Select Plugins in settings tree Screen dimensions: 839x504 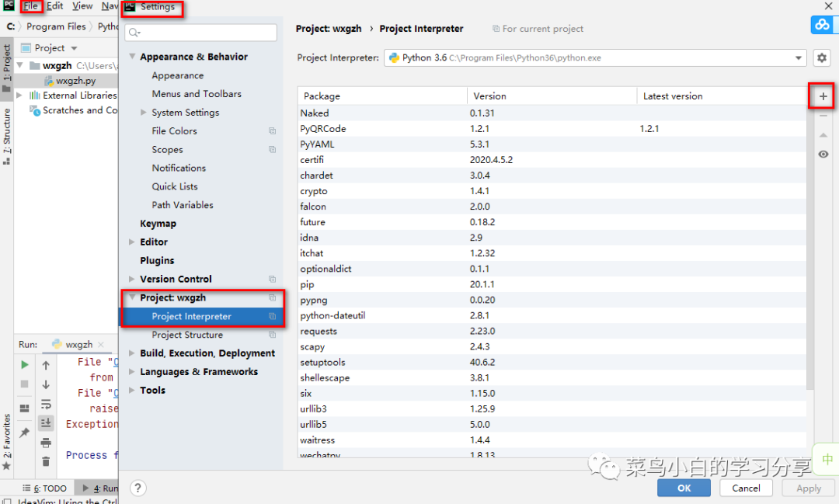pos(157,261)
